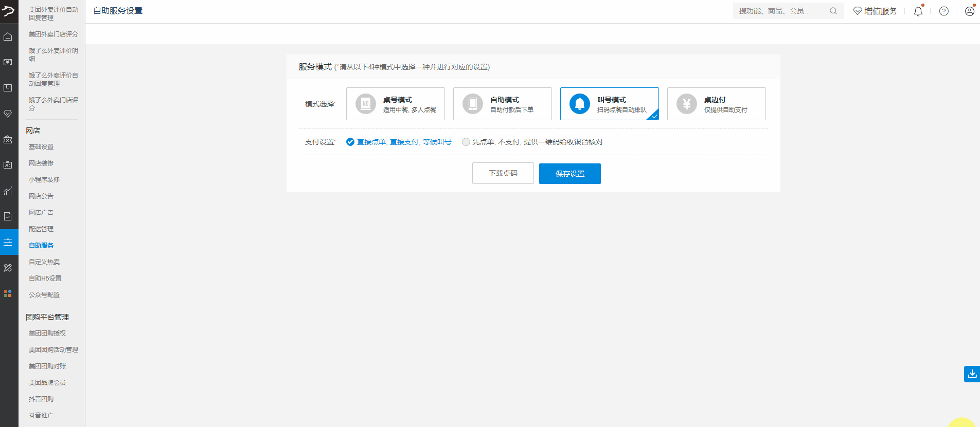Image resolution: width=980 pixels, height=427 pixels.
Task: Select 先点单, 不支付 payment option
Action: tap(466, 142)
